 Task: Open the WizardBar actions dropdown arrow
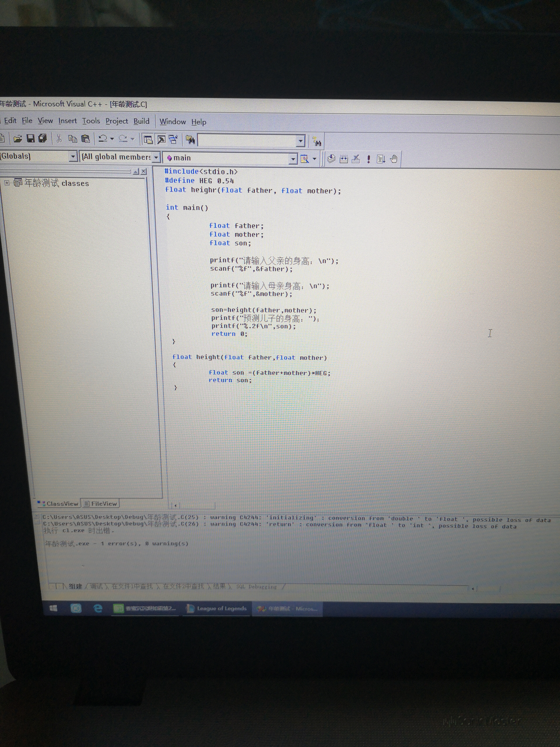coord(315,159)
